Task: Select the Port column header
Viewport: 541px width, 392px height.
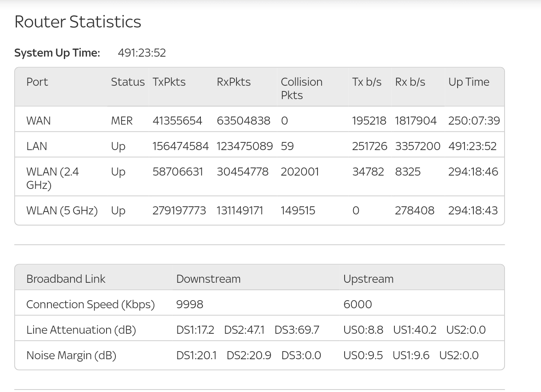Action: tap(37, 82)
